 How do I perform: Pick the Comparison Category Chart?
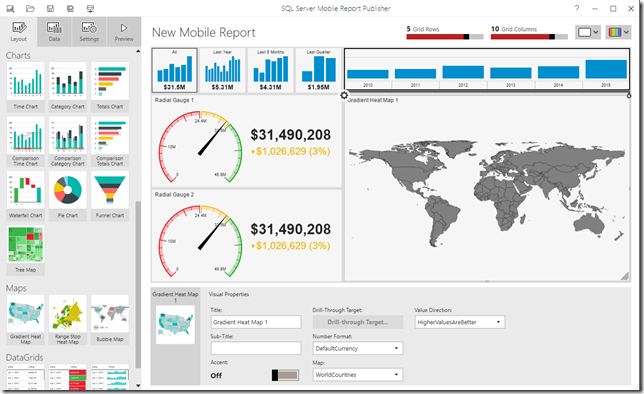tap(67, 142)
